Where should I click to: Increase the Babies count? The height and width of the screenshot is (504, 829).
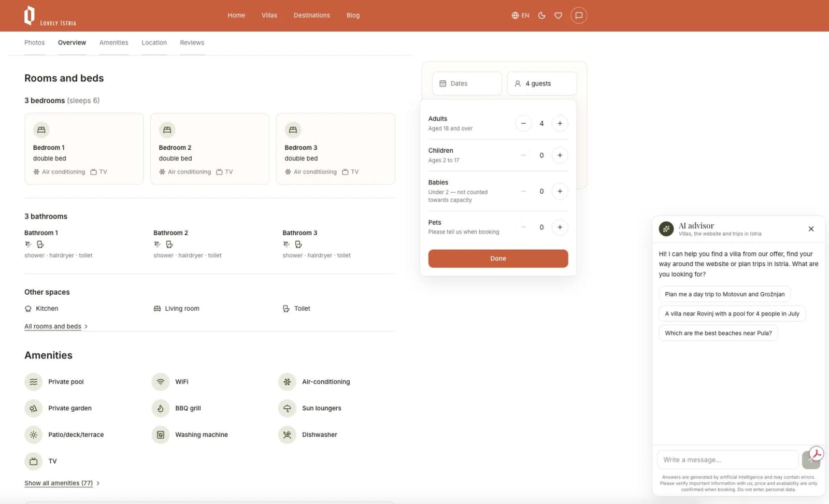click(560, 191)
